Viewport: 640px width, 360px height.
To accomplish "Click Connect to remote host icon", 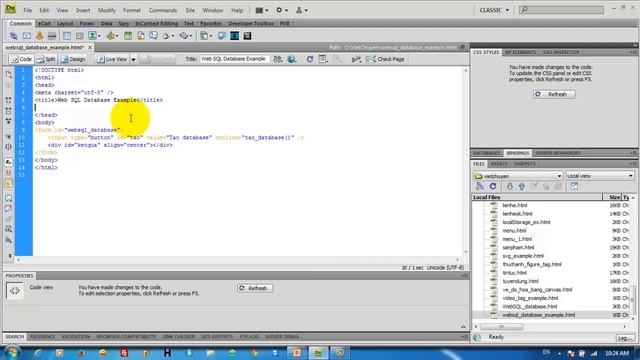I will coord(480,187).
